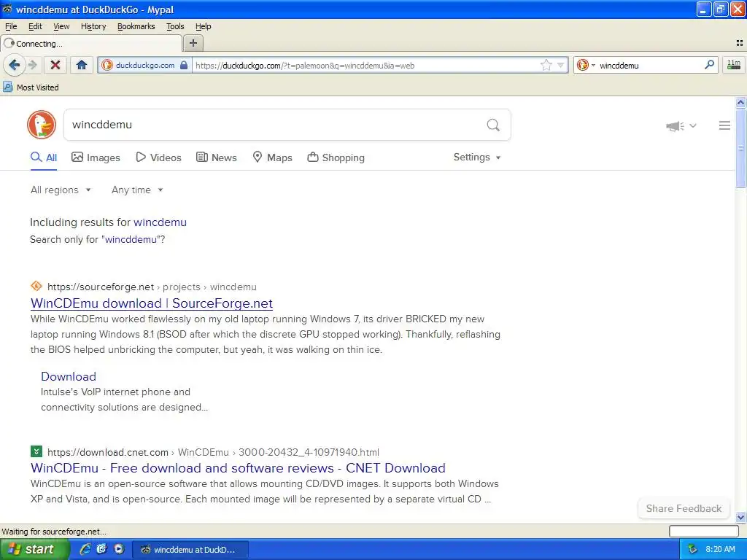Screen dimensions: 747x560
Task: Open the History menu
Action: click(93, 26)
